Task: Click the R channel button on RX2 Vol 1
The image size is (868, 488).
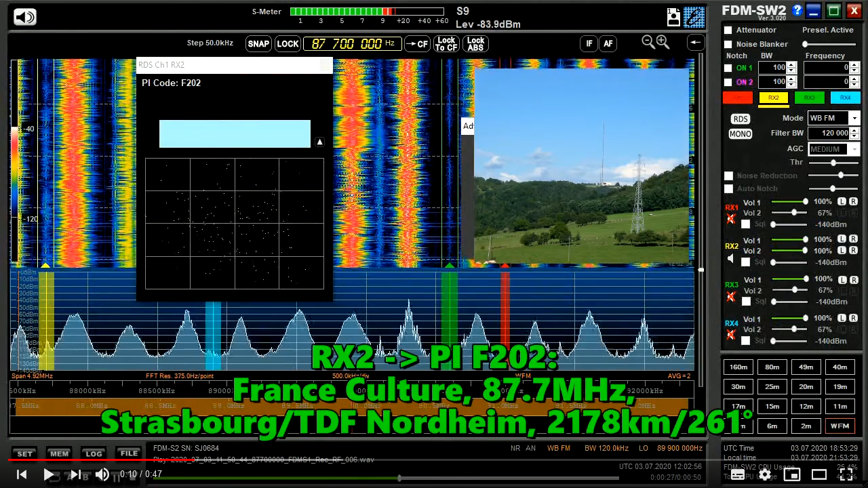Action: point(853,239)
